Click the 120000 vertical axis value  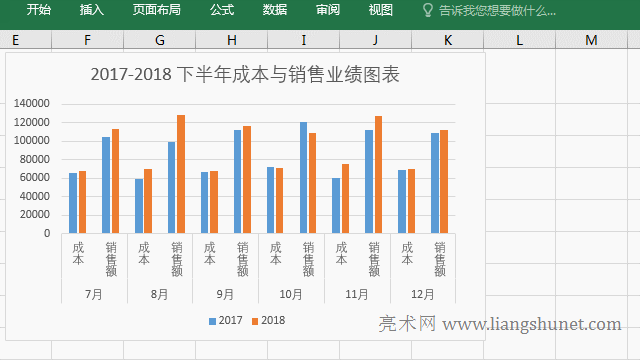pos(31,122)
